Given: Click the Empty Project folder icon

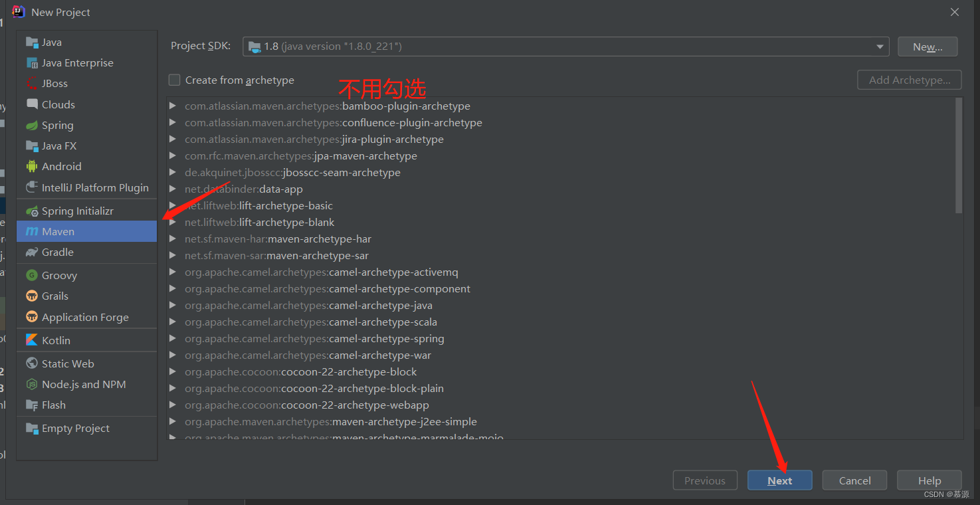Looking at the screenshot, I should (32, 429).
